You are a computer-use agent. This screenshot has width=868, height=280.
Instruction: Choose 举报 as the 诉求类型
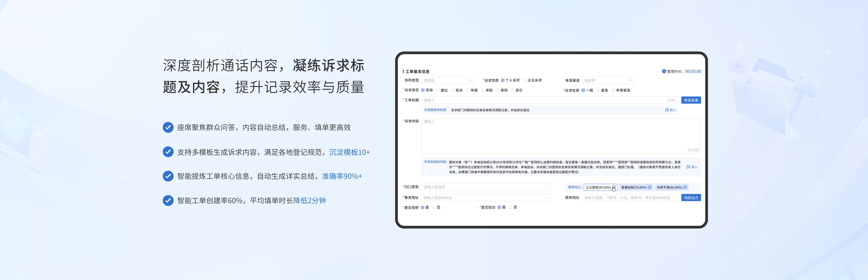point(468,90)
